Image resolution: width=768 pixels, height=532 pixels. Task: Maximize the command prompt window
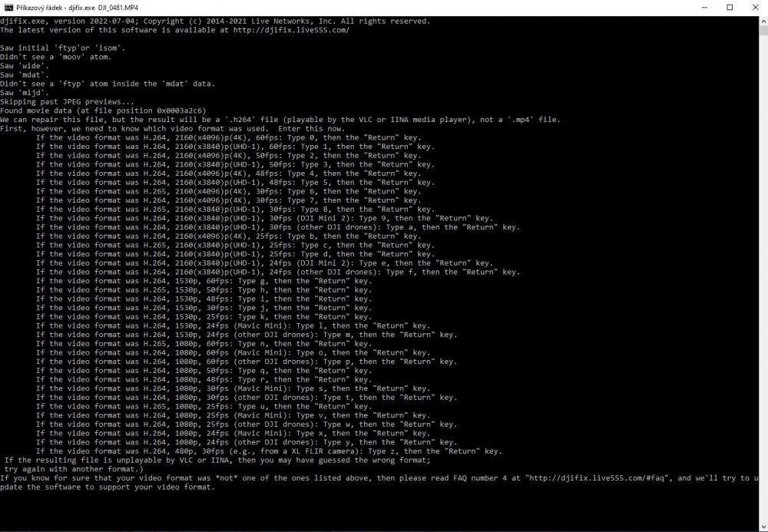(x=730, y=7)
